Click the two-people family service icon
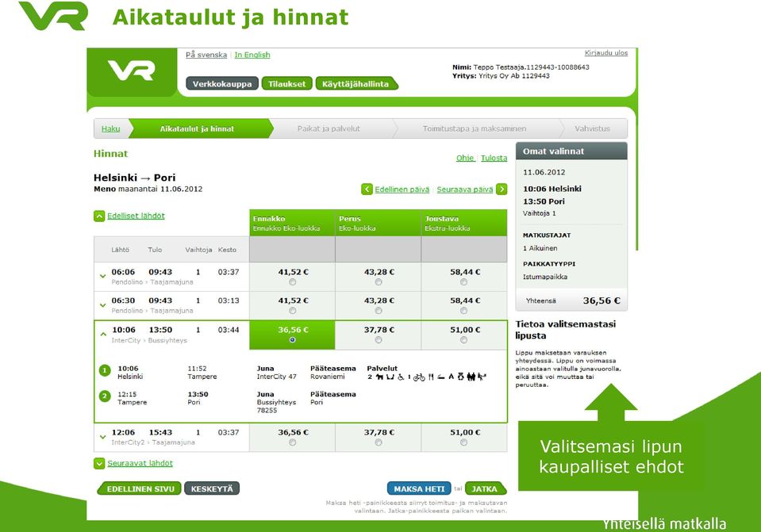Viewport: 761px width, 532px height. 471,377
